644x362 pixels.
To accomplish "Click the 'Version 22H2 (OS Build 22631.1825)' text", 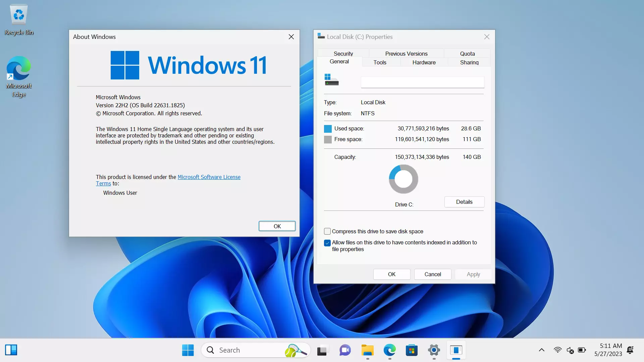I will [140, 105].
